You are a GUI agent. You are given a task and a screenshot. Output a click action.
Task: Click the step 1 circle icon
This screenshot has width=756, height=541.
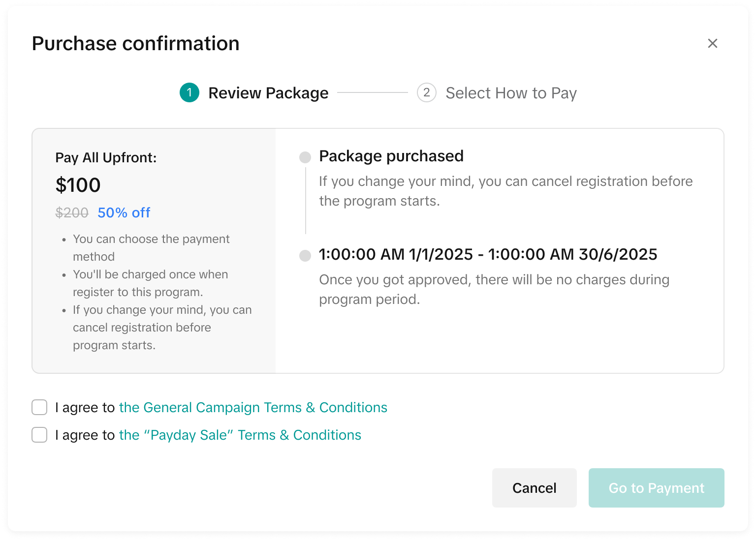[189, 92]
